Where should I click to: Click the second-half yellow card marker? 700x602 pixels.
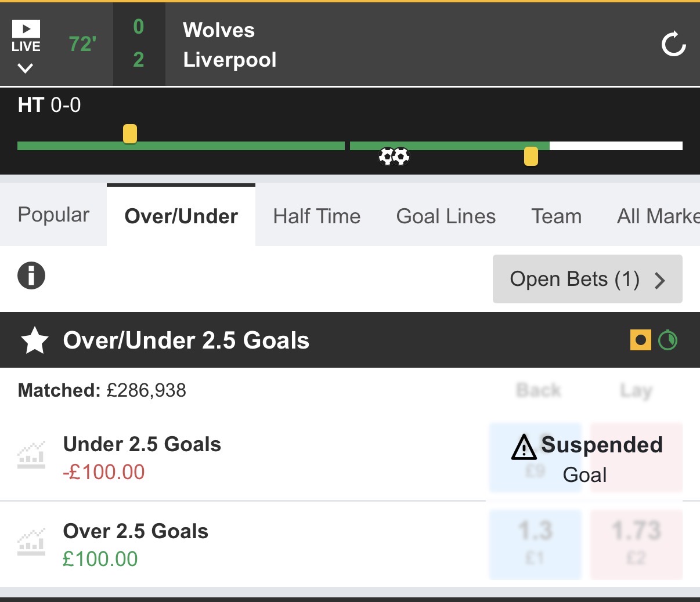pos(531,157)
